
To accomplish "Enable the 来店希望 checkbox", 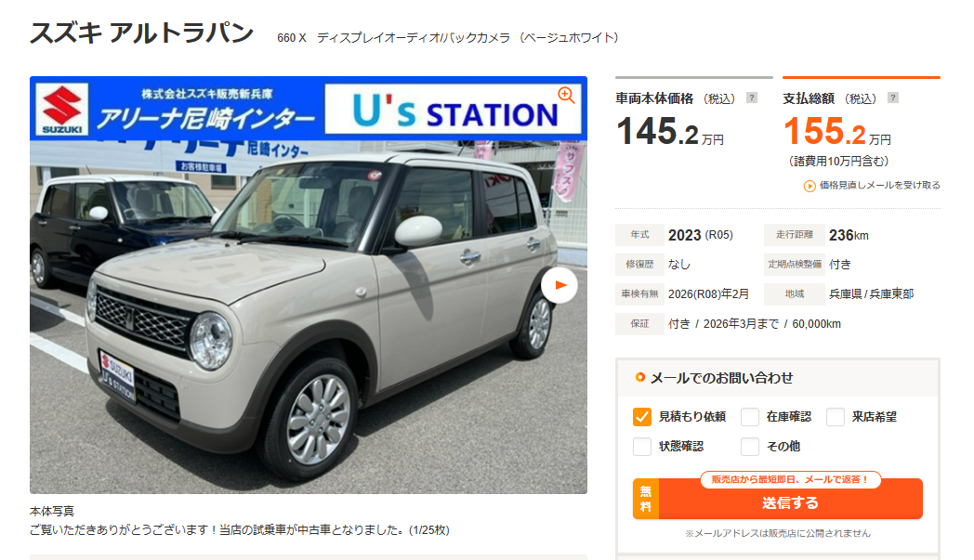I will [x=836, y=417].
